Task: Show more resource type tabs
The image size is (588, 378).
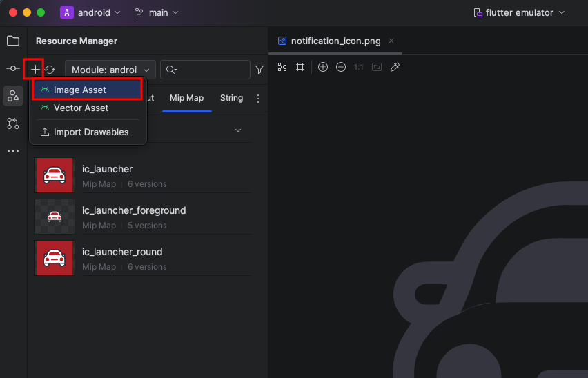Action: coord(258,99)
